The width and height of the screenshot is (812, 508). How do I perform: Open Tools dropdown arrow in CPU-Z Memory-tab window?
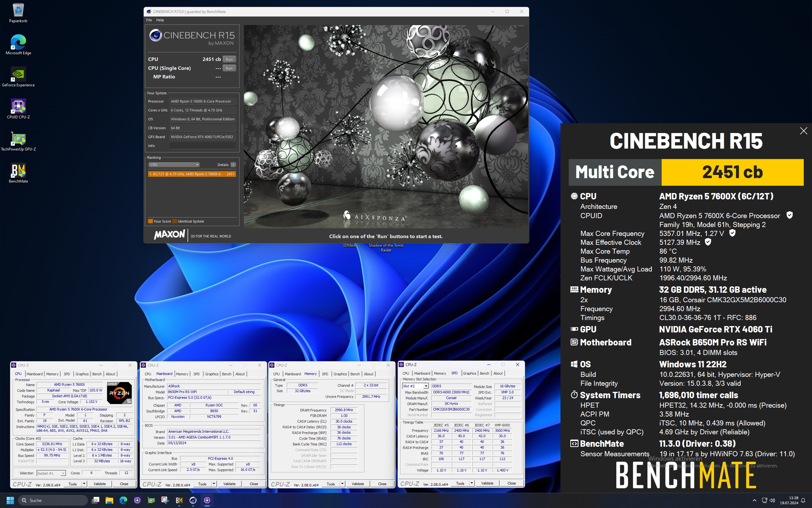pos(342,484)
